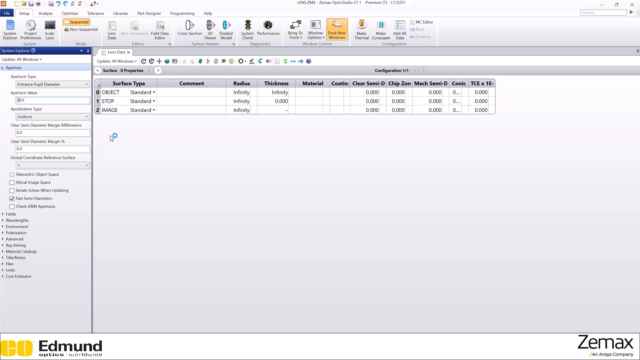
Task: Switch to the Analyze ribbon tab
Action: click(45, 13)
